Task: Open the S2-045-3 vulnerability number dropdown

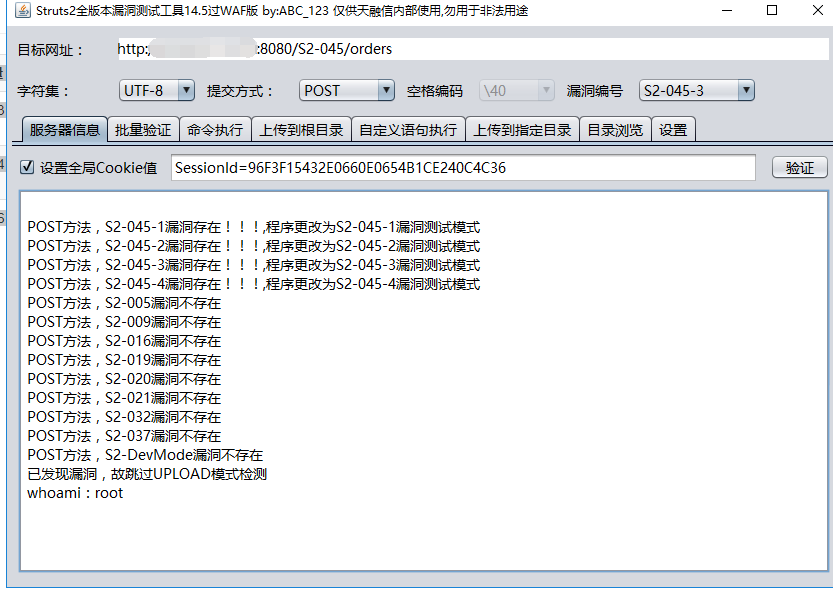Action: point(696,90)
